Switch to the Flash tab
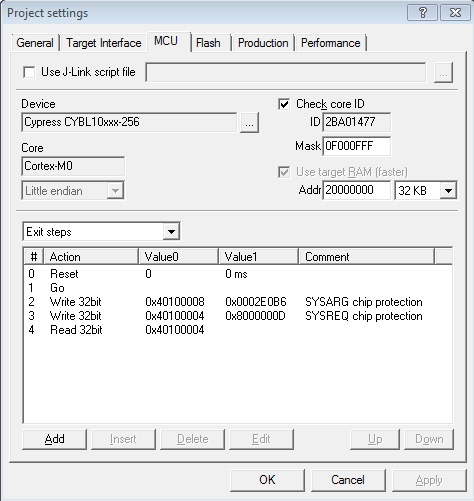Image resolution: width=474 pixels, height=501 pixels. (x=208, y=43)
